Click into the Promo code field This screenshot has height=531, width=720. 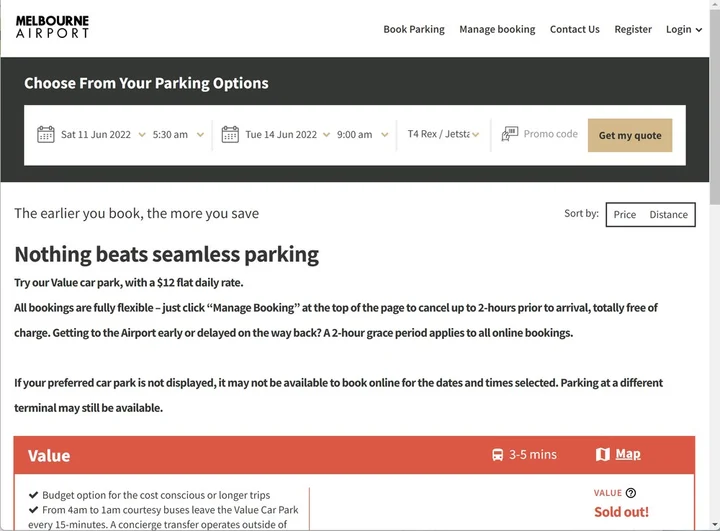551,134
